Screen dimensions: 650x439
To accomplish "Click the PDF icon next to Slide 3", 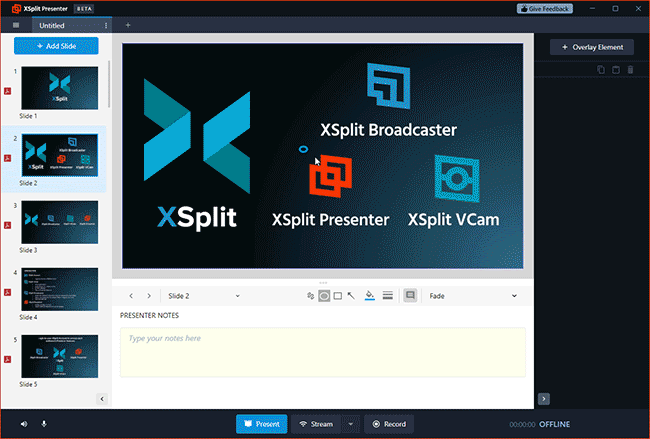I will tap(7, 226).
